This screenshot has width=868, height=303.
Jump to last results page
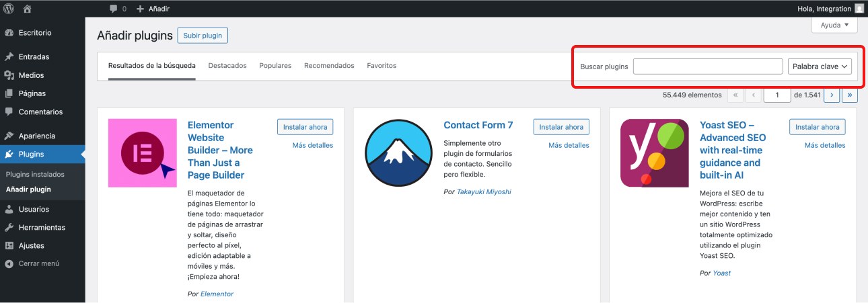click(851, 95)
